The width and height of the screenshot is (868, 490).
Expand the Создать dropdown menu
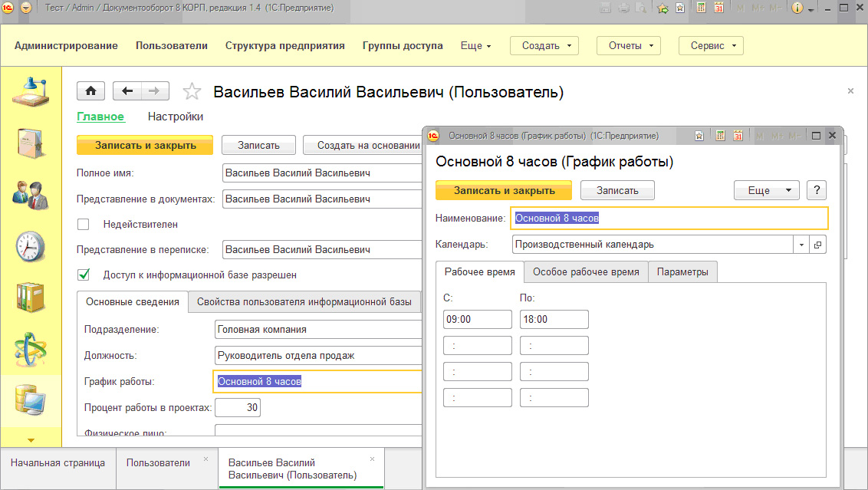[549, 46]
